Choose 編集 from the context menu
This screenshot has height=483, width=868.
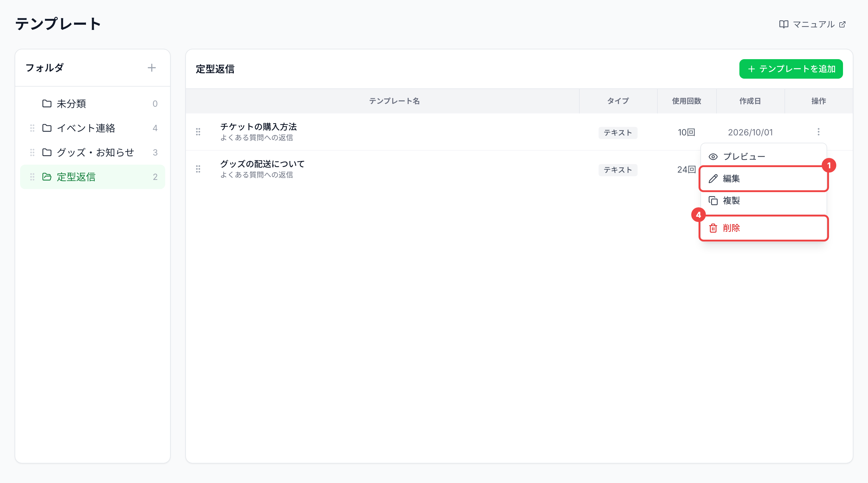763,179
